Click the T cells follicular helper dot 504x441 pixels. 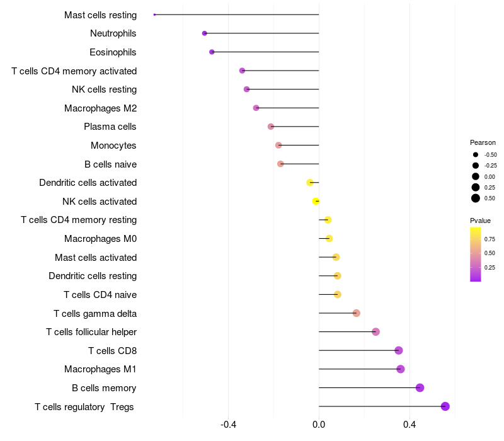(x=375, y=332)
